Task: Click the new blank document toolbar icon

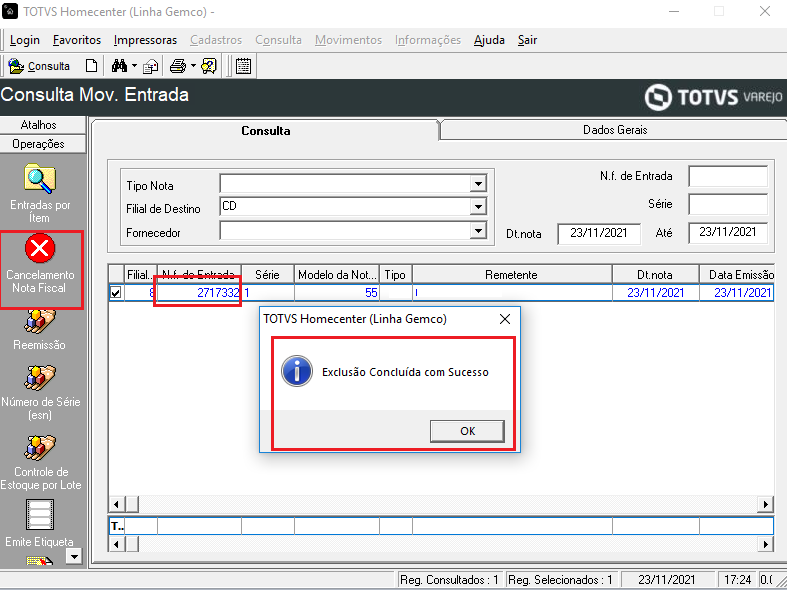Action: coord(91,66)
